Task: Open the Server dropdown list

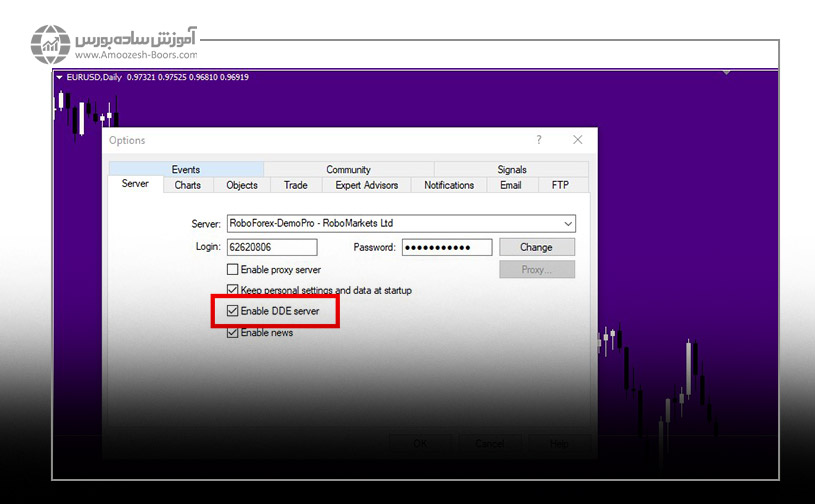Action: (x=568, y=224)
